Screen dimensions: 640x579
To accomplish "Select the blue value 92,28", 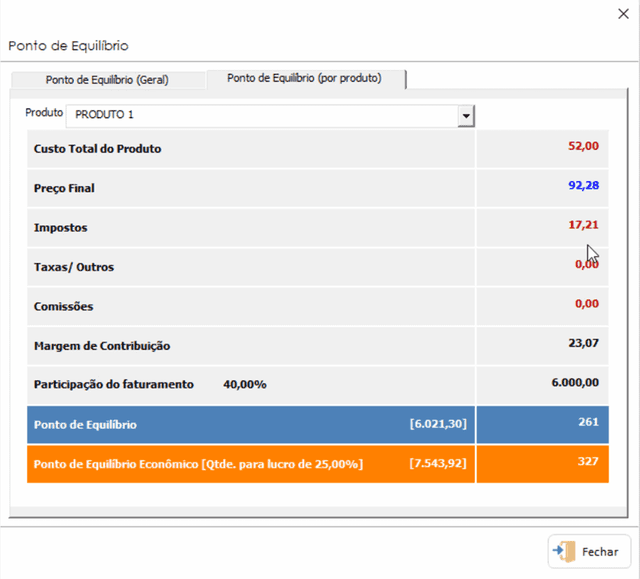I will [584, 185].
